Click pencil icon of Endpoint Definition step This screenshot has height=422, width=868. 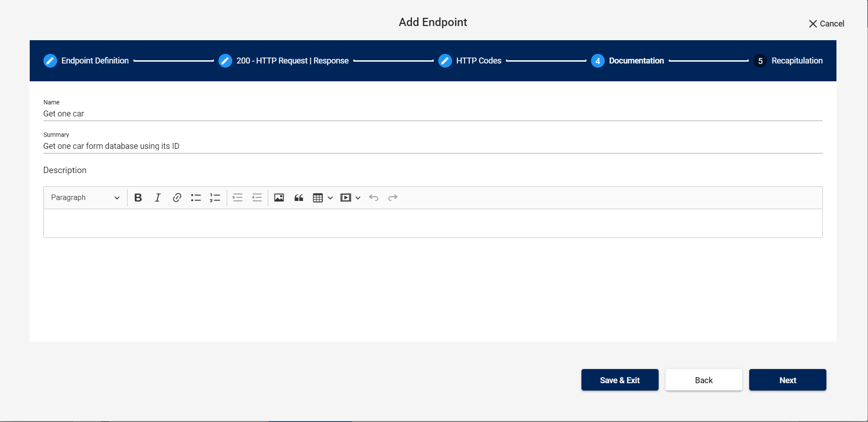(50, 61)
